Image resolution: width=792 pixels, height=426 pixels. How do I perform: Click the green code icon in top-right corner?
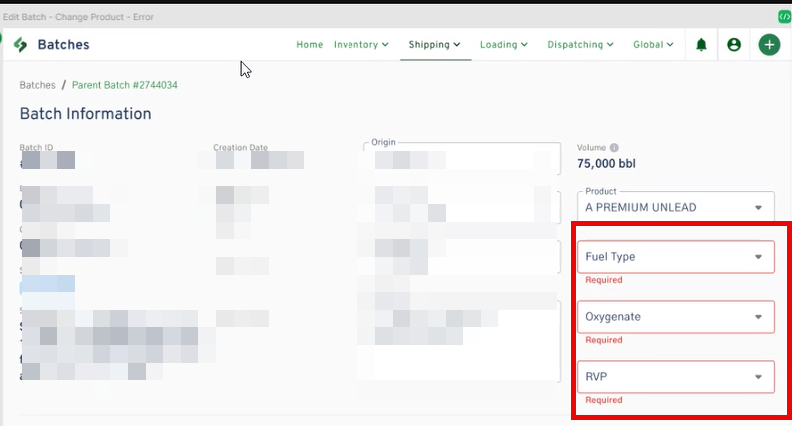coord(784,17)
